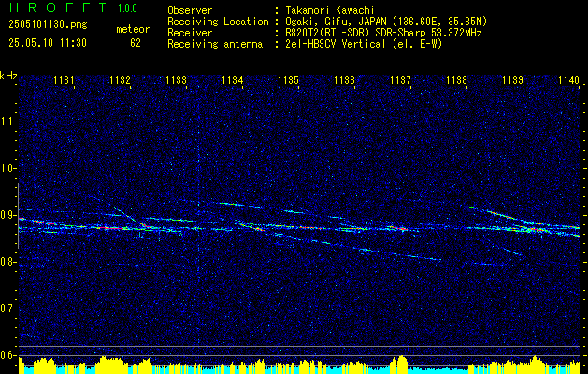Click the Receiving Location label
This screenshot has width=588, height=374.
coord(218,22)
